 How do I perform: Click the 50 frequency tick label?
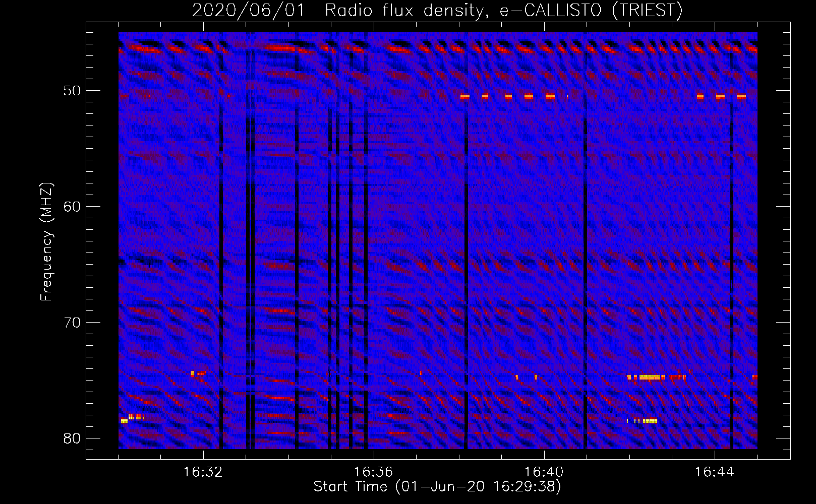pos(72,91)
